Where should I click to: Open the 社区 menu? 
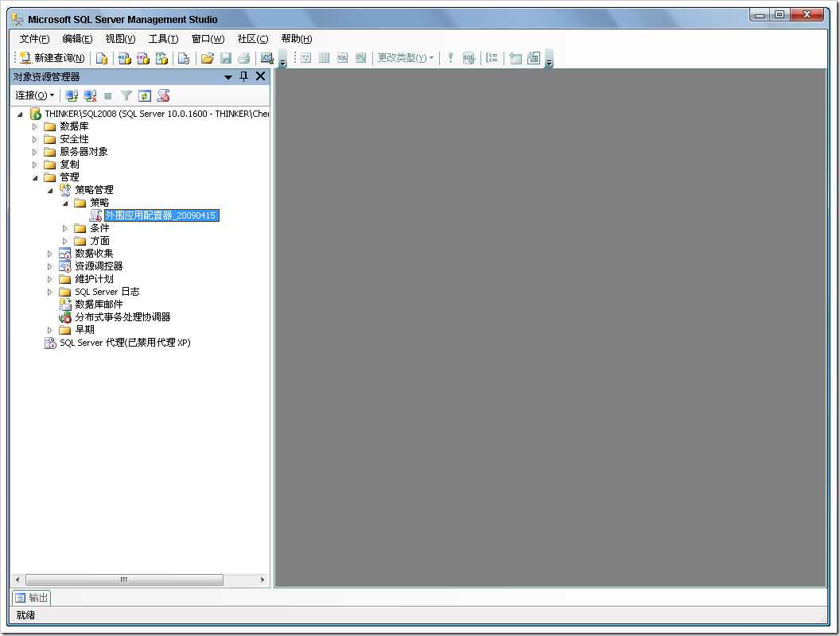(253, 38)
